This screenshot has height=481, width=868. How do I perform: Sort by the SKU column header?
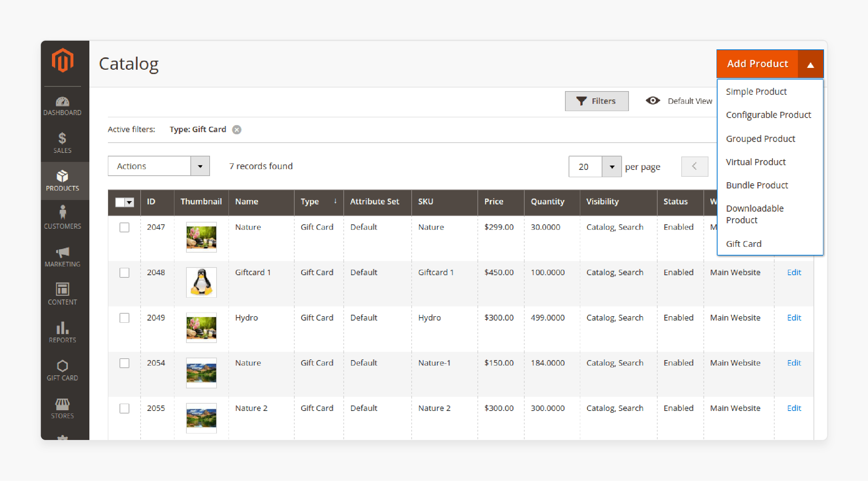pyautogui.click(x=445, y=202)
